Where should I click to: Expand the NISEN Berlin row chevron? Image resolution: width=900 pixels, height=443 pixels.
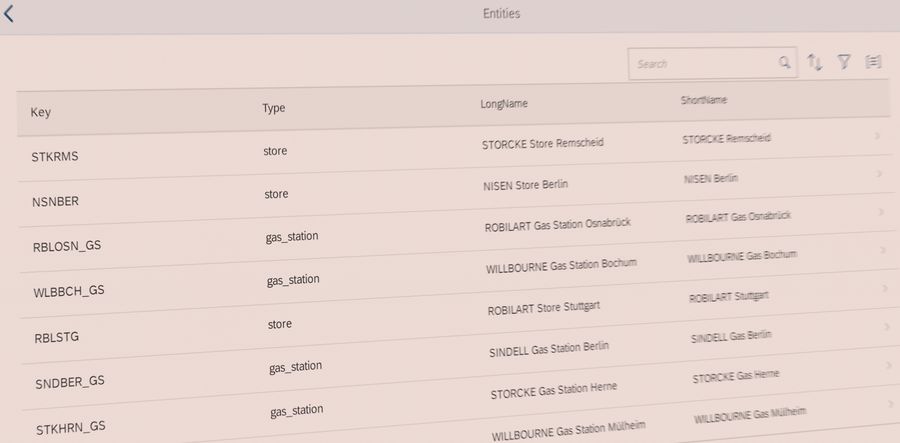click(x=879, y=174)
